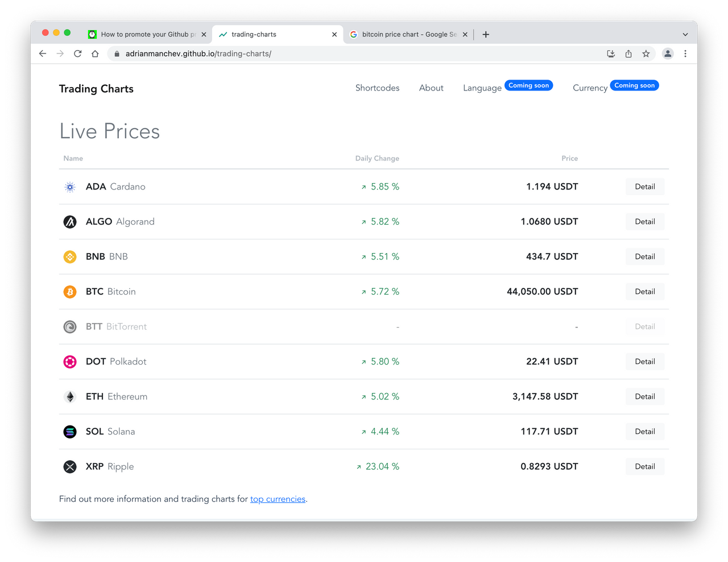Click the '4.44 %' daily change for SOL
Screen dimensions: 728x562
[x=385, y=432]
